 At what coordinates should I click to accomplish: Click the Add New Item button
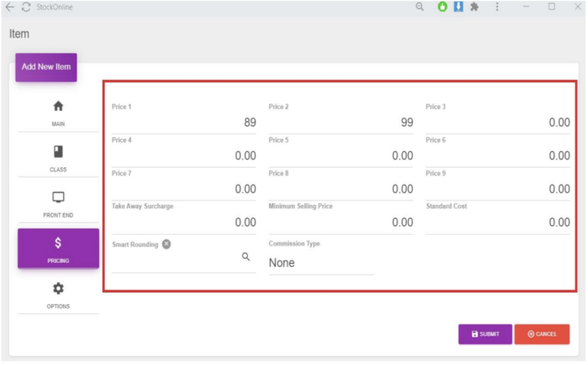pyautogui.click(x=46, y=67)
